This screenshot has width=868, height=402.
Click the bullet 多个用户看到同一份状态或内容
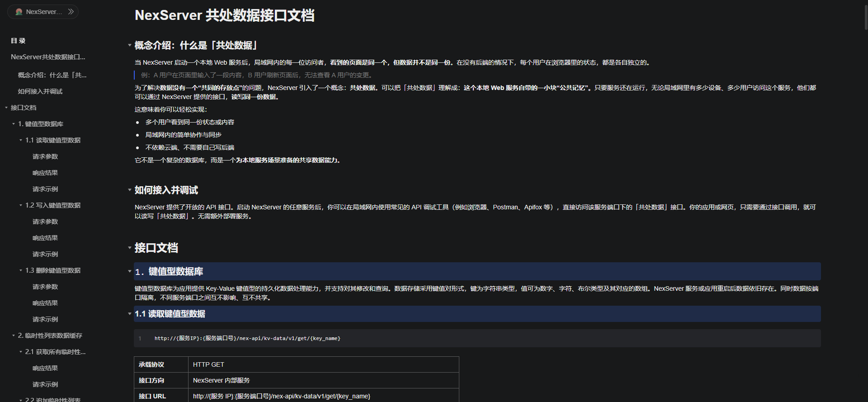(190, 122)
